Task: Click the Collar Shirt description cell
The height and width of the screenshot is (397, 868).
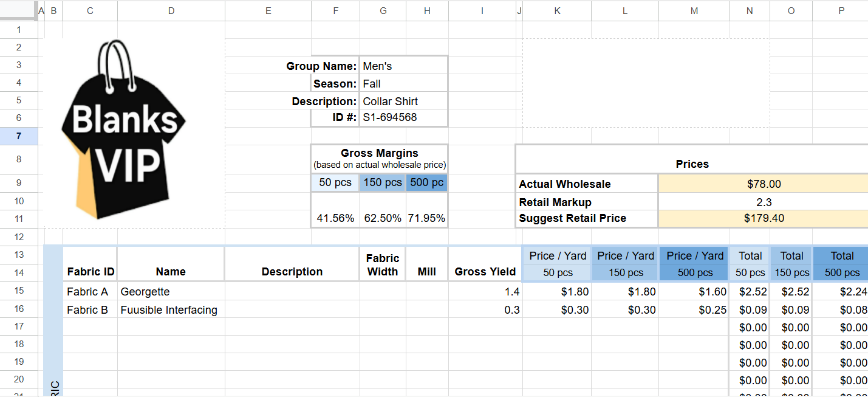Action: [403, 101]
